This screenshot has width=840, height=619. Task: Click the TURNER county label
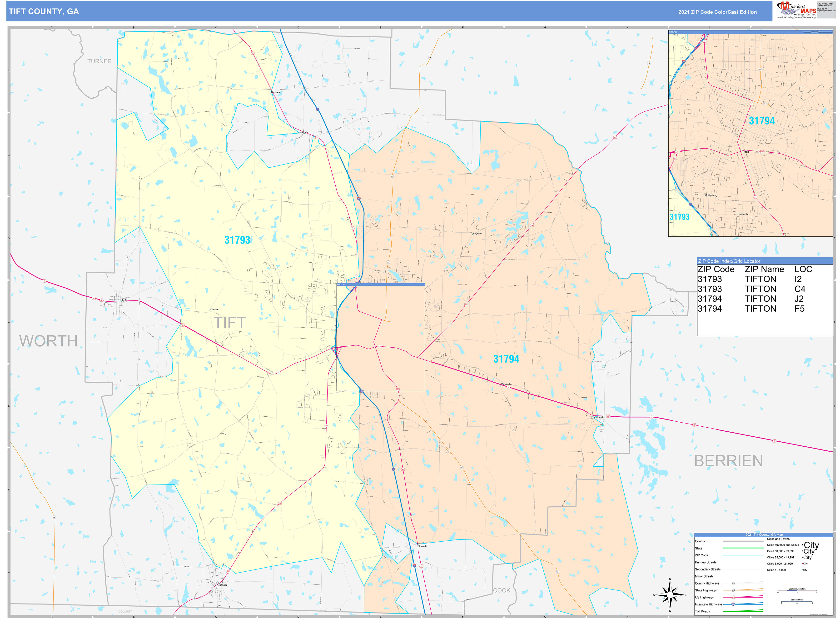click(99, 61)
